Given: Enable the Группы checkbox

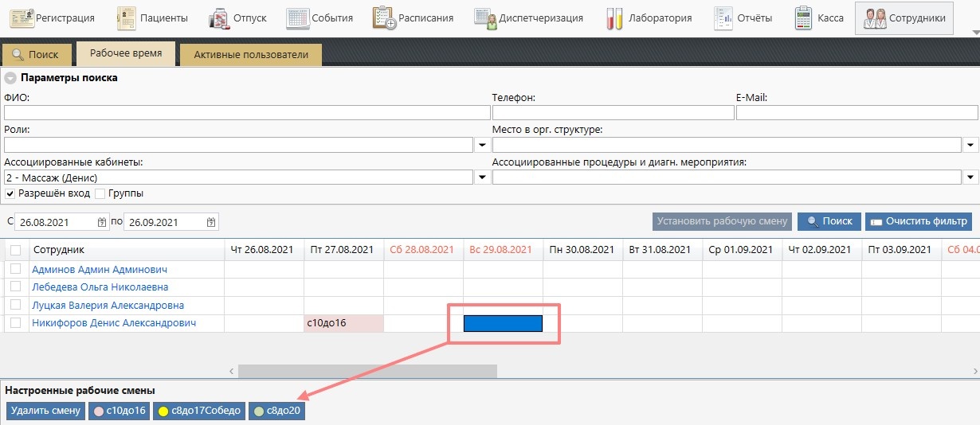Looking at the screenshot, I should coord(100,193).
